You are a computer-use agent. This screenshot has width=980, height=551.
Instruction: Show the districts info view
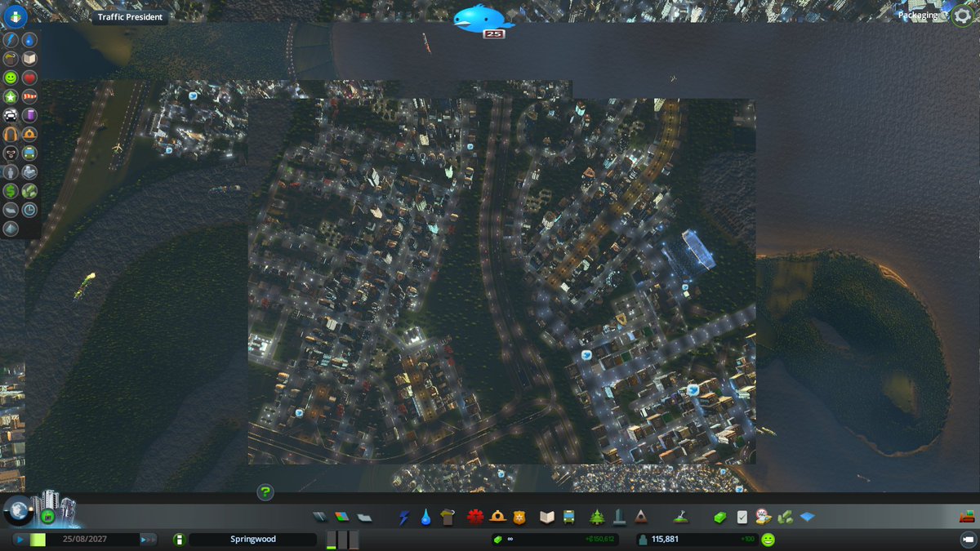point(11,210)
